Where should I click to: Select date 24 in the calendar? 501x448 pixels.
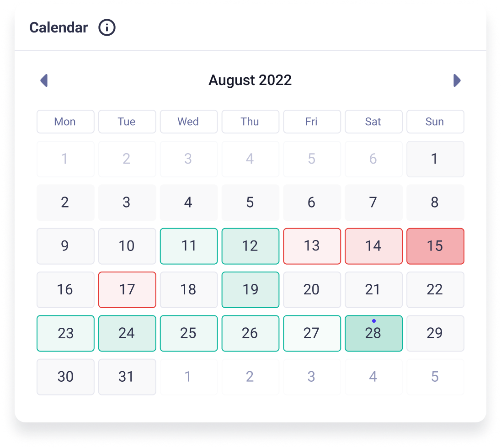click(127, 333)
